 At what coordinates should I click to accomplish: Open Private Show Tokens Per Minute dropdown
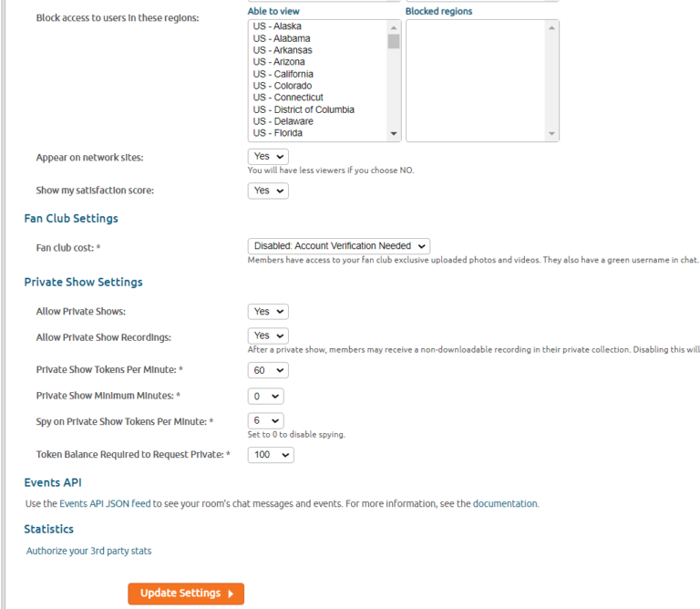[x=267, y=370]
